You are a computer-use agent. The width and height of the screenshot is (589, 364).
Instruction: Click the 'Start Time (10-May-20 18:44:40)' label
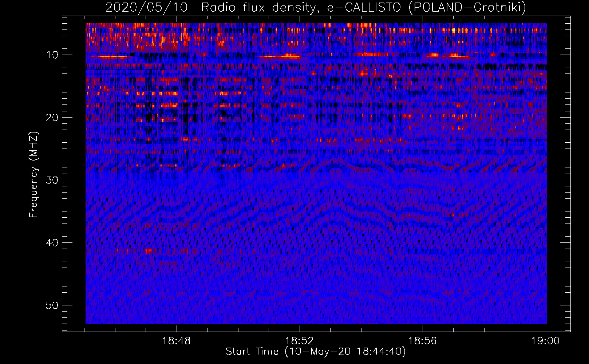tap(316, 352)
